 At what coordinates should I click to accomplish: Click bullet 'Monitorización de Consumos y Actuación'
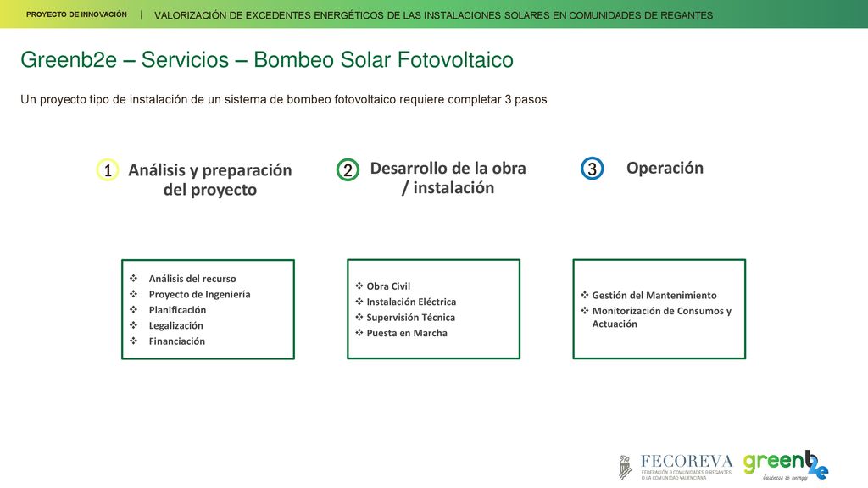[x=661, y=317]
